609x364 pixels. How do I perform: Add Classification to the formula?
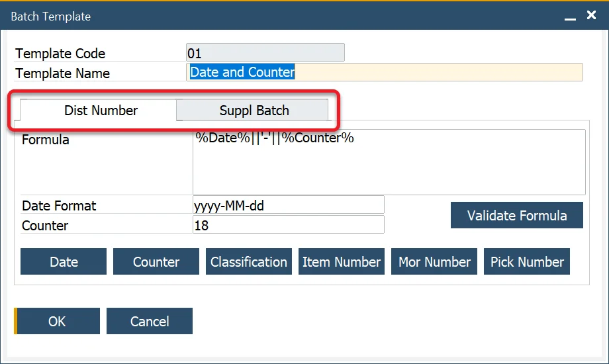pos(249,262)
